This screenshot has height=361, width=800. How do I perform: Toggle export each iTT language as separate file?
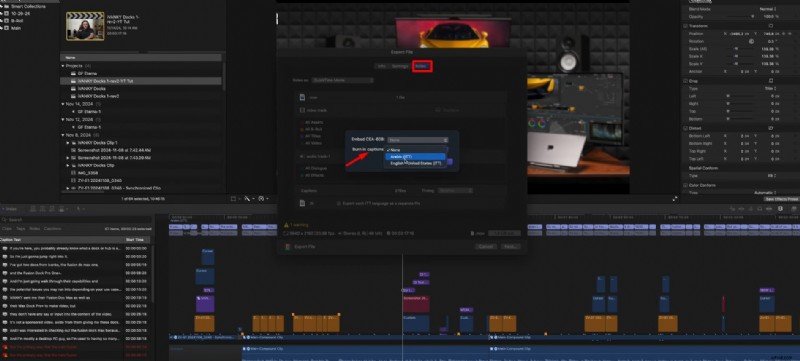[x=339, y=203]
